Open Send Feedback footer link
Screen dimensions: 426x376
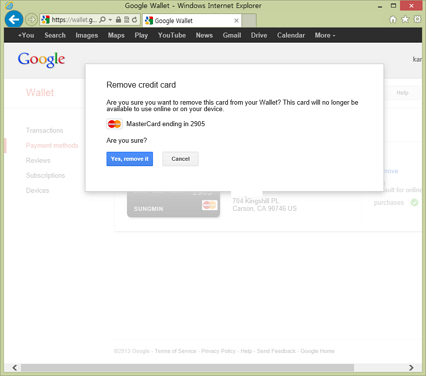coord(276,351)
